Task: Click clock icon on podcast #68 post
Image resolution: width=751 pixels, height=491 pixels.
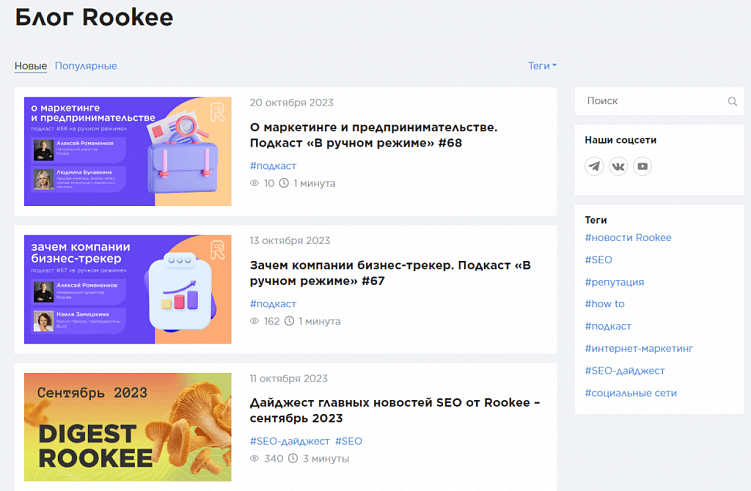Action: click(284, 183)
